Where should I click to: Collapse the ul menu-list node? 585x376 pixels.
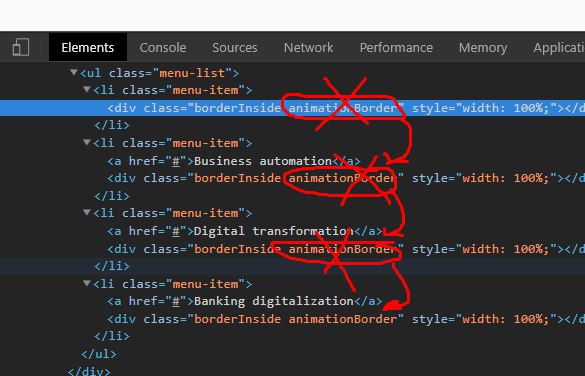(x=74, y=72)
